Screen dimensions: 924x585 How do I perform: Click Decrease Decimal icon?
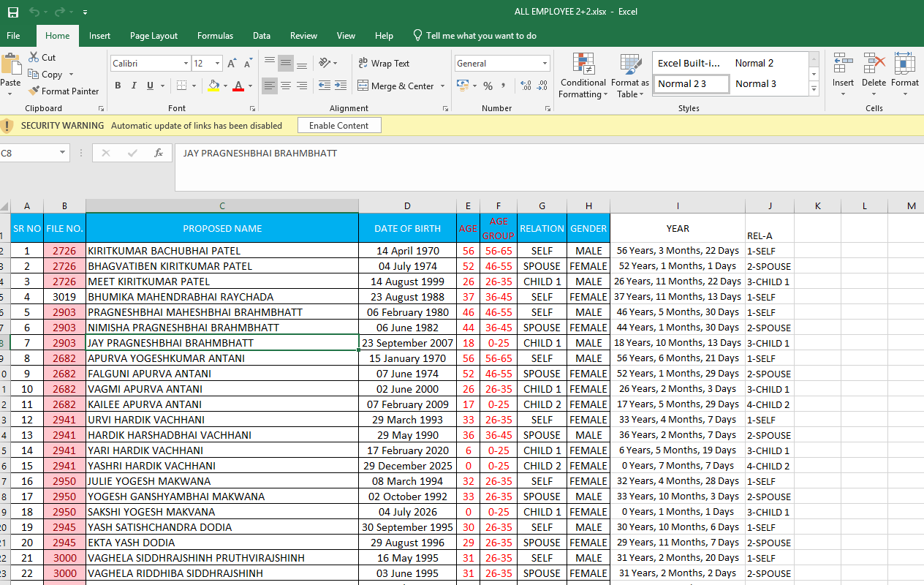[543, 86]
